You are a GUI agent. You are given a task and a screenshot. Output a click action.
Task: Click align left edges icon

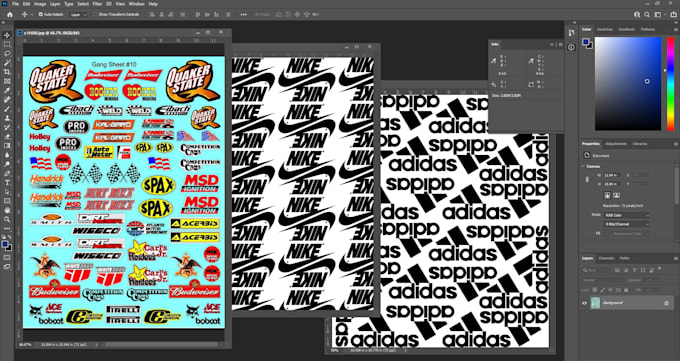tap(152, 14)
